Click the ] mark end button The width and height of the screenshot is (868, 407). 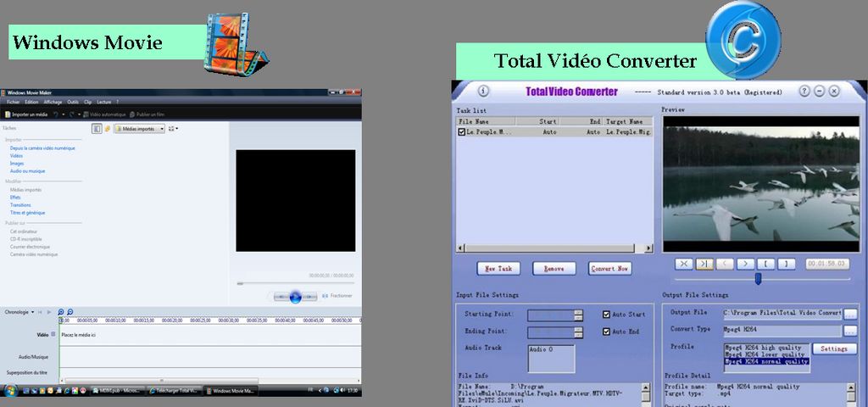786,265
